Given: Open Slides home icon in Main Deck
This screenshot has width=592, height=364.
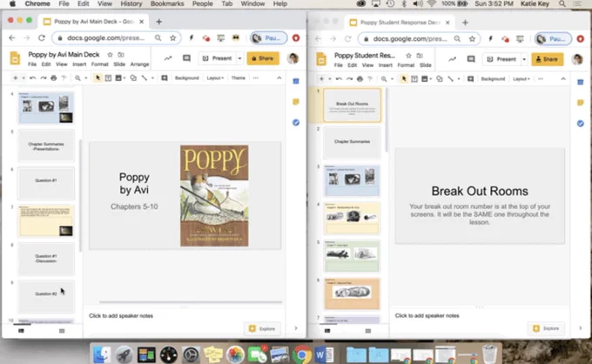Looking at the screenshot, I should (15, 59).
